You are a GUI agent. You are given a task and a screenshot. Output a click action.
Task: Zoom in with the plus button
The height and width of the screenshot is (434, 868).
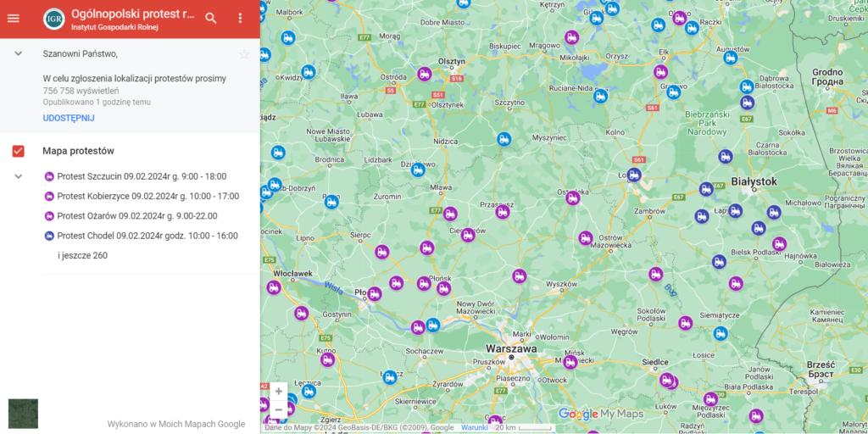[x=279, y=392]
